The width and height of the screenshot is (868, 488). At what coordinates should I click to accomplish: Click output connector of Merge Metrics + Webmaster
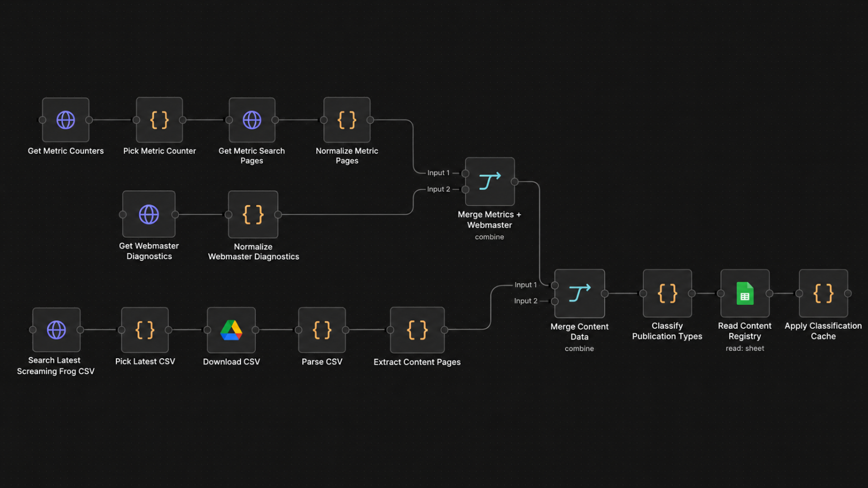point(515,181)
